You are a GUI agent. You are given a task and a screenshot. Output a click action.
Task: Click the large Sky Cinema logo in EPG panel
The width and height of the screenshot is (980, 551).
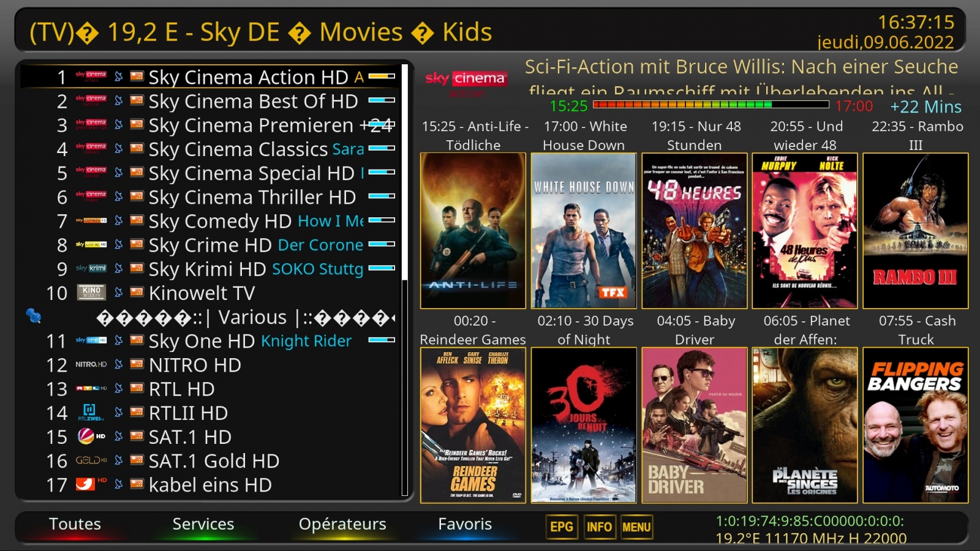[466, 83]
